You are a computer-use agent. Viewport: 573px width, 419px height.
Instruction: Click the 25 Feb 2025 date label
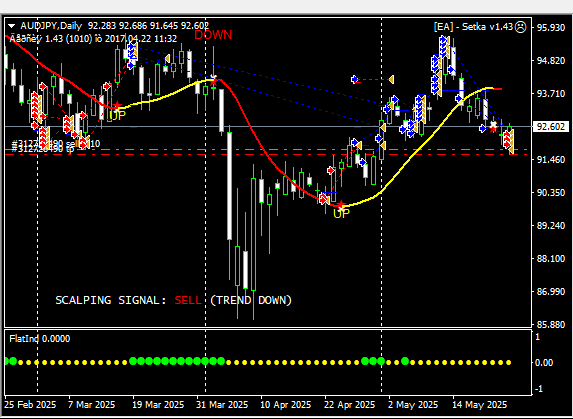30,405
